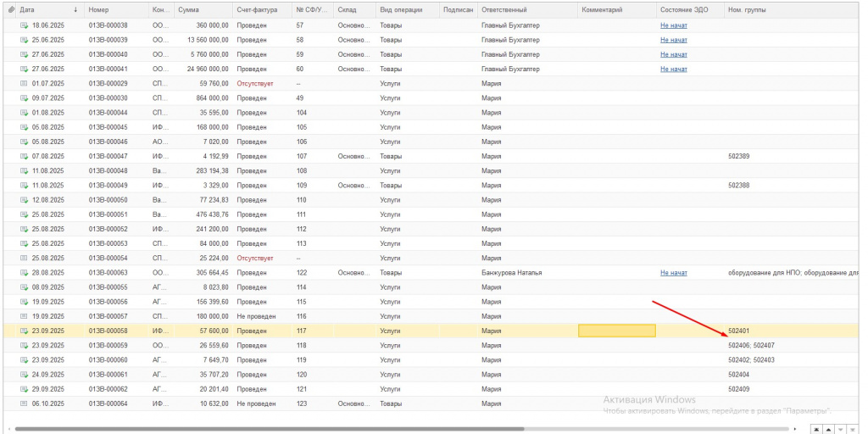Open the Не начат link for 013В-000040

point(674,54)
